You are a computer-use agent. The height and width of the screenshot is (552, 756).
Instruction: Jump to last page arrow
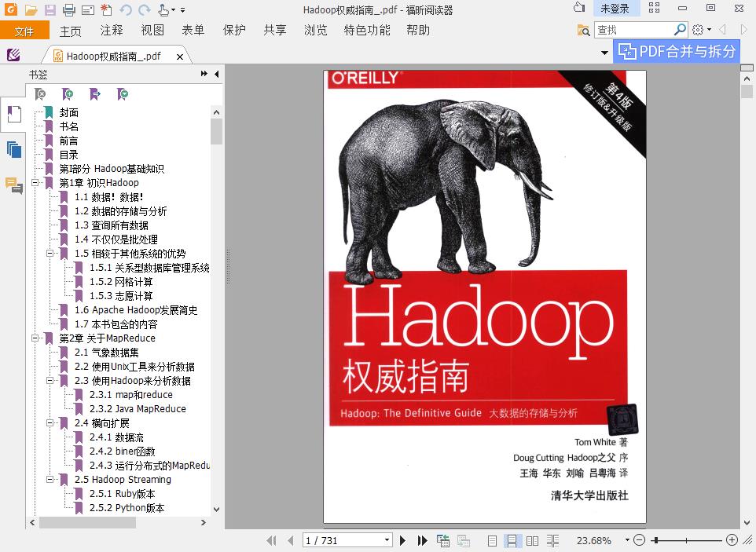tap(422, 540)
